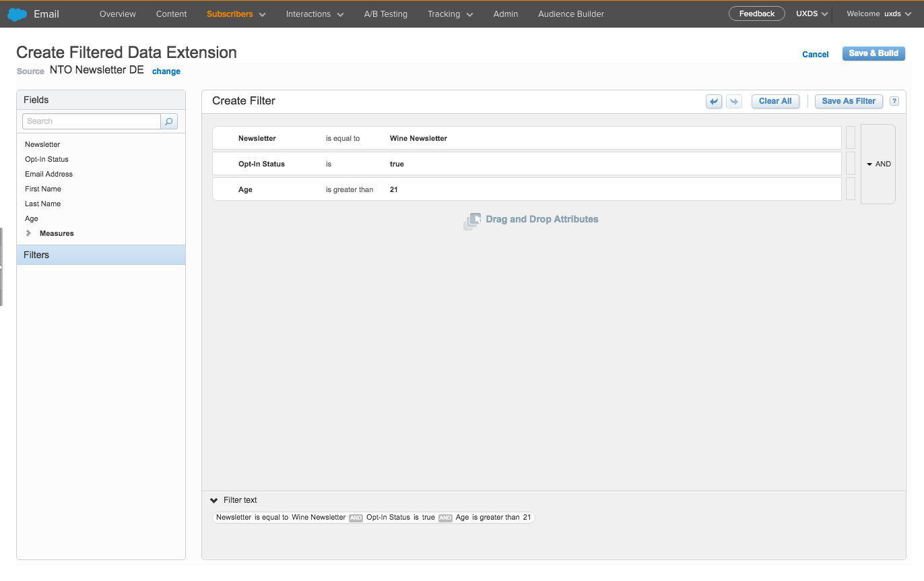Select the Filters panel header
924x581 pixels.
point(101,255)
